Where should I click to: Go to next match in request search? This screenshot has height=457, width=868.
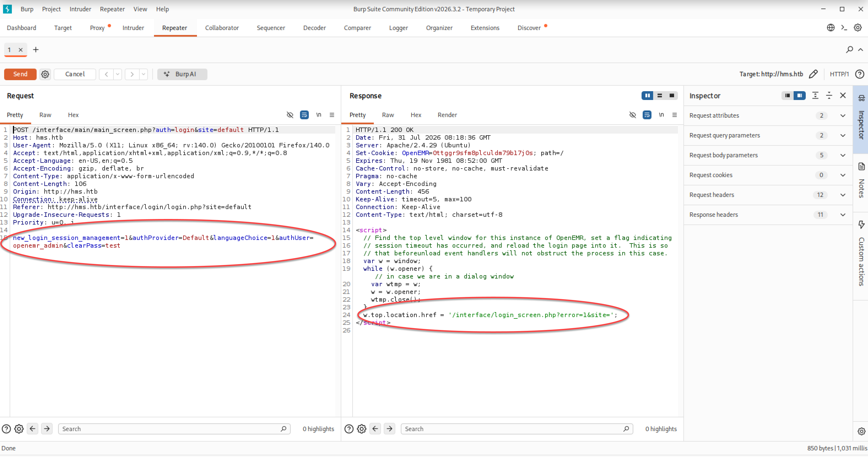[47, 429]
